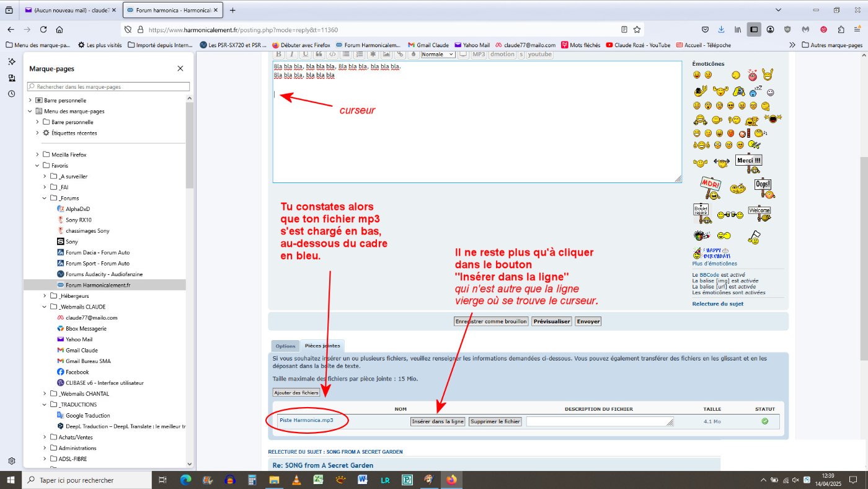This screenshot has height=489, width=868.
Task: Click the Insérer dans la ligne button
Action: (438, 421)
